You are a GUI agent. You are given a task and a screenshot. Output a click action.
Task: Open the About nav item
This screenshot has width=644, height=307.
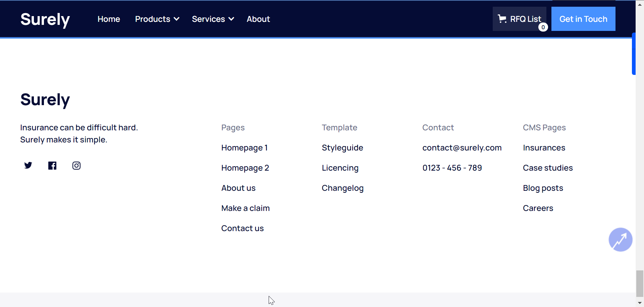click(258, 19)
